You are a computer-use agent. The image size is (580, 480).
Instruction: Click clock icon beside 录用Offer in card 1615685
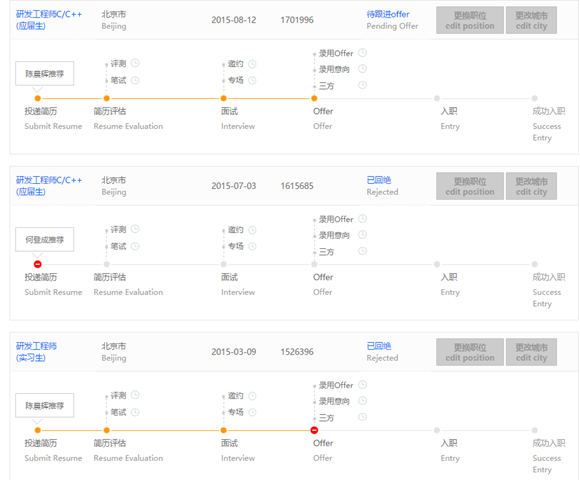click(362, 219)
